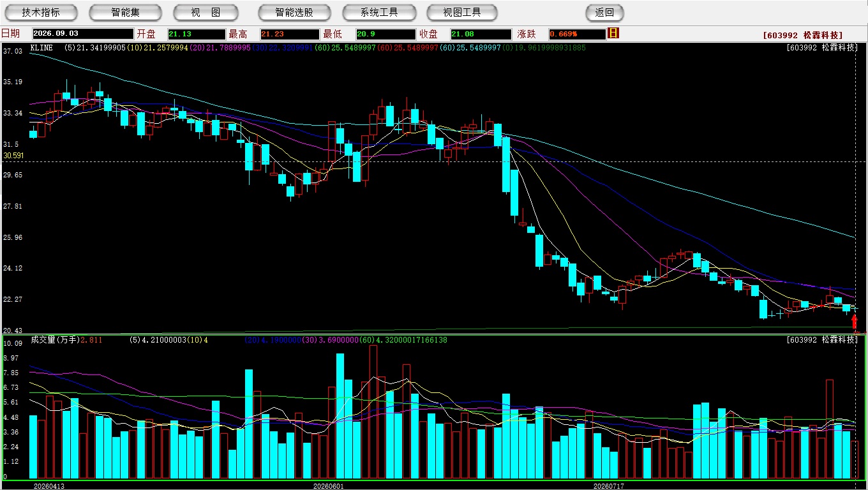Screen dimensions: 868x490
Task: Click the 25.96 price axis label
Action: [13, 237]
